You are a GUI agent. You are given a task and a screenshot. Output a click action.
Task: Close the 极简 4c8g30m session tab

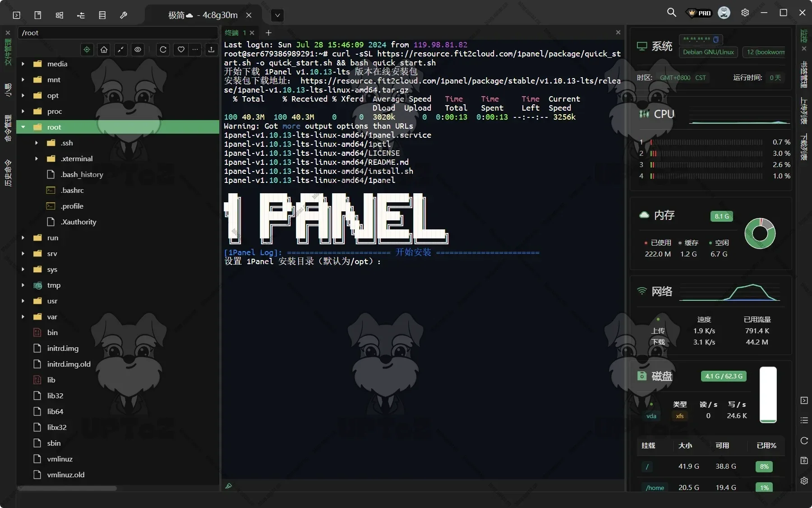point(249,15)
